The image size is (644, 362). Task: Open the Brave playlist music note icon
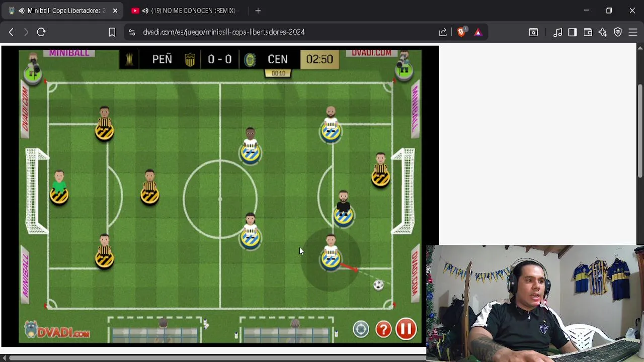557,32
